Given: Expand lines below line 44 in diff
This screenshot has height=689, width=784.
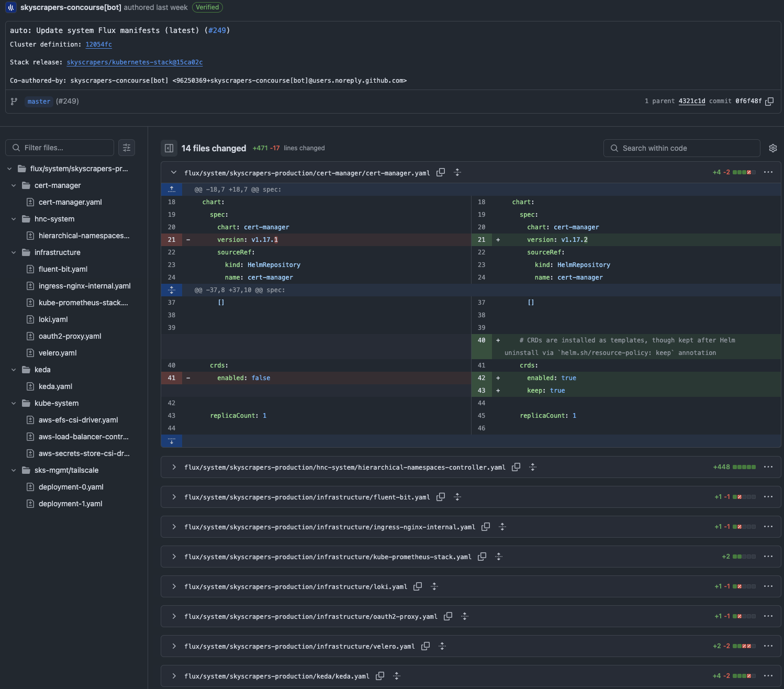Looking at the screenshot, I should click(172, 441).
